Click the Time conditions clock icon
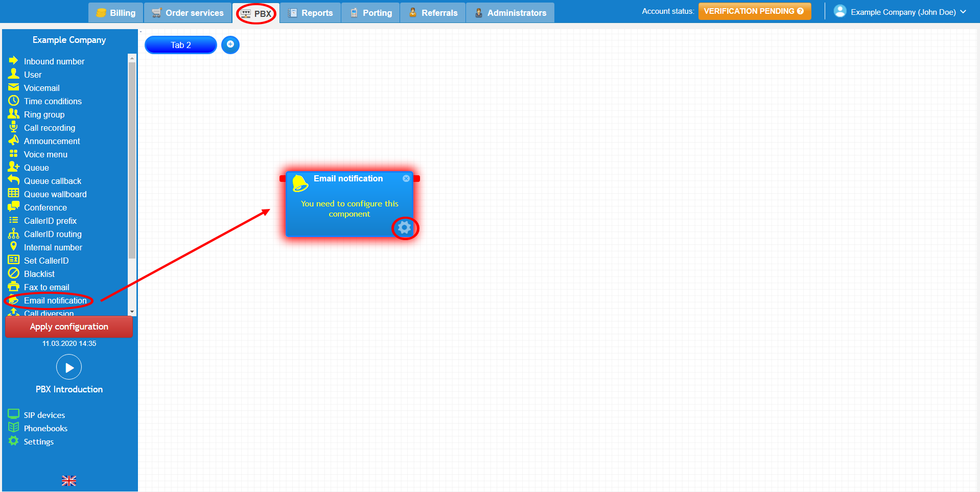 (x=13, y=101)
